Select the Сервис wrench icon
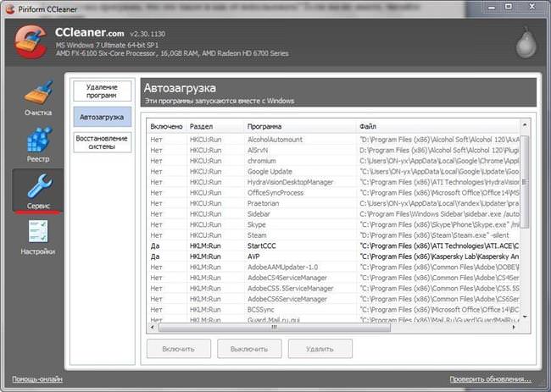 pyautogui.click(x=39, y=186)
